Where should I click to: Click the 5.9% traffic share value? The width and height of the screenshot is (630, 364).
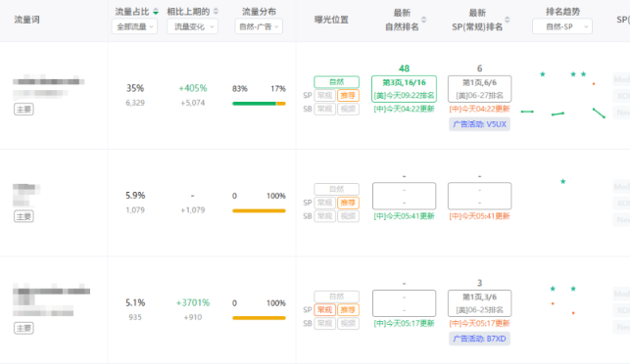(x=135, y=196)
